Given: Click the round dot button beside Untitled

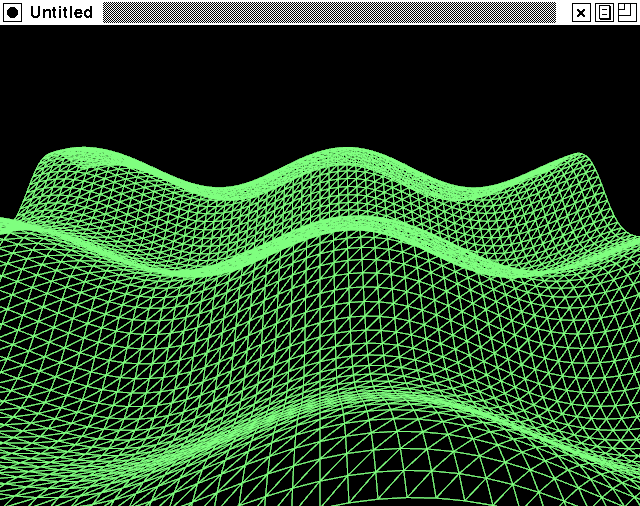Looking at the screenshot, I should [x=13, y=12].
